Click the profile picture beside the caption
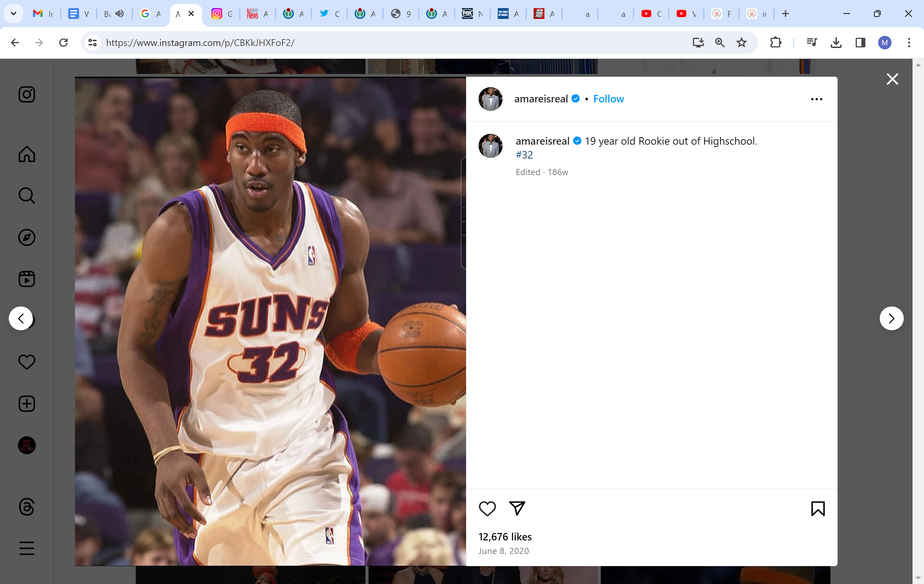924x584 pixels. click(490, 146)
